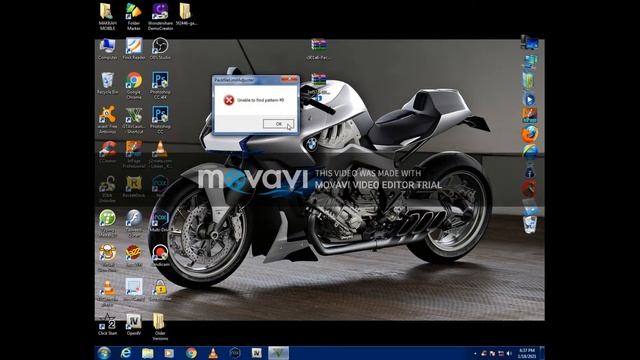This screenshot has height=360, width=640.
Task: Select the Photoshop CC 4K shortcut
Action: (160, 86)
